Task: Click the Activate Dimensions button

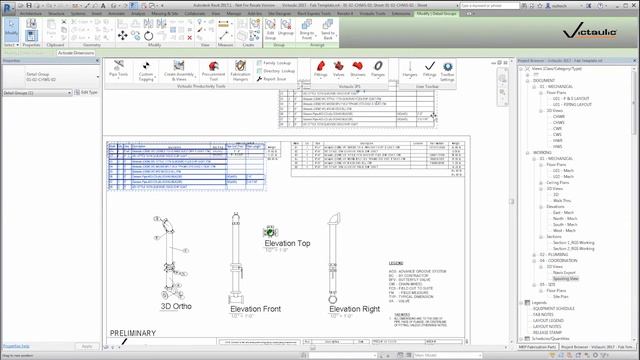Action: (76, 53)
